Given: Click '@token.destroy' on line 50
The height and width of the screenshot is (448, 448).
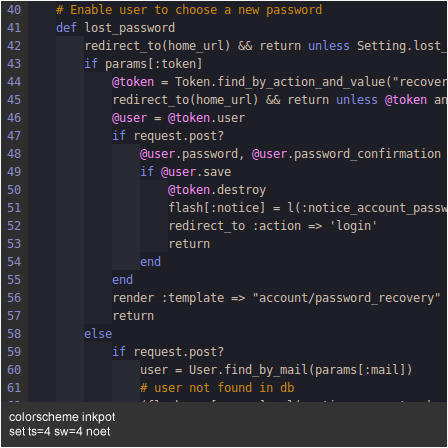Looking at the screenshot, I should click(x=217, y=190).
